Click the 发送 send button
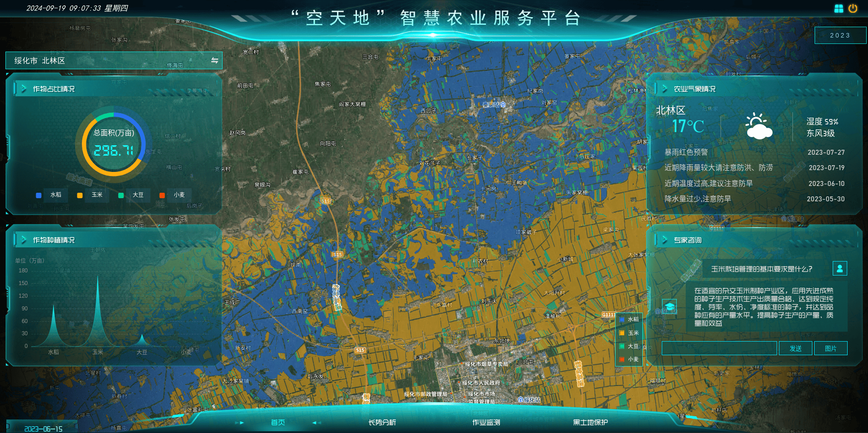 (x=795, y=348)
